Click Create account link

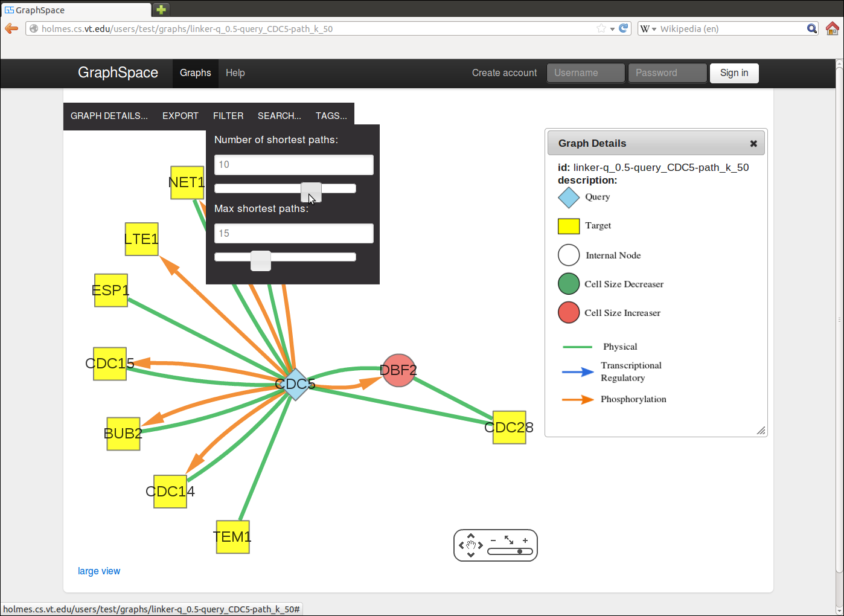(x=505, y=73)
